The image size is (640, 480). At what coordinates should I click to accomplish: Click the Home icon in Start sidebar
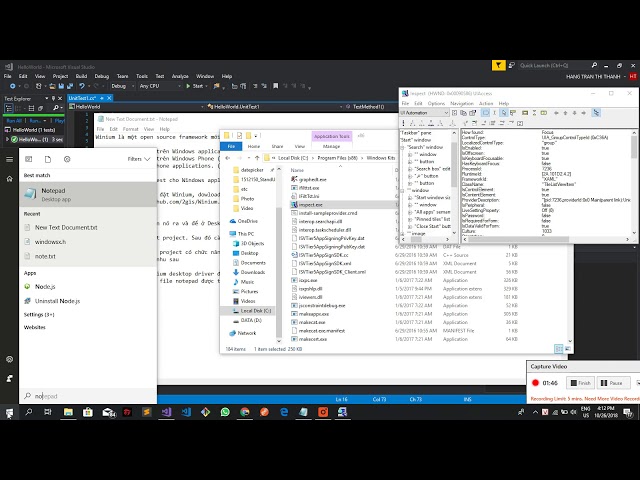(9, 179)
